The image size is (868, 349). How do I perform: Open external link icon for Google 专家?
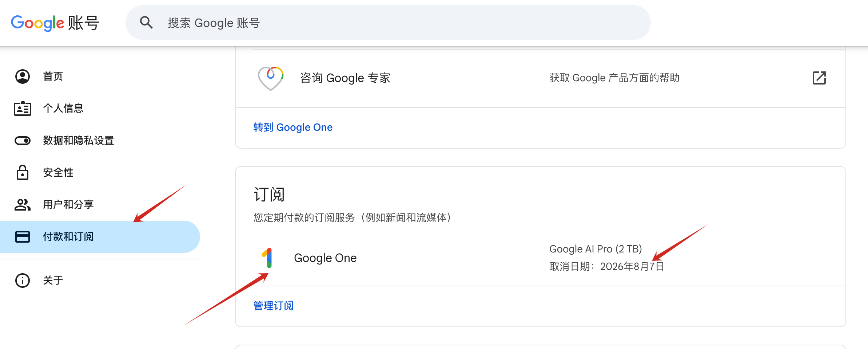click(x=819, y=78)
